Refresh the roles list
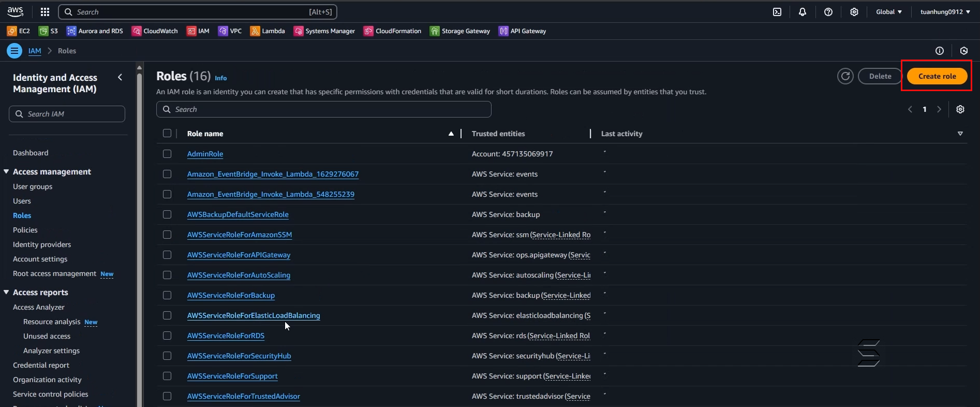 (x=845, y=76)
